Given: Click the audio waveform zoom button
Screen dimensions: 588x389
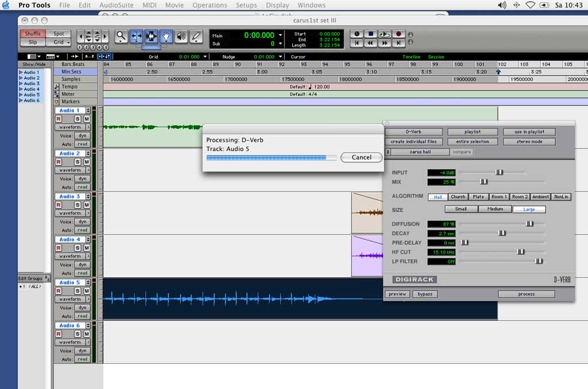Looking at the screenshot, I should pyautogui.click(x=88, y=36).
